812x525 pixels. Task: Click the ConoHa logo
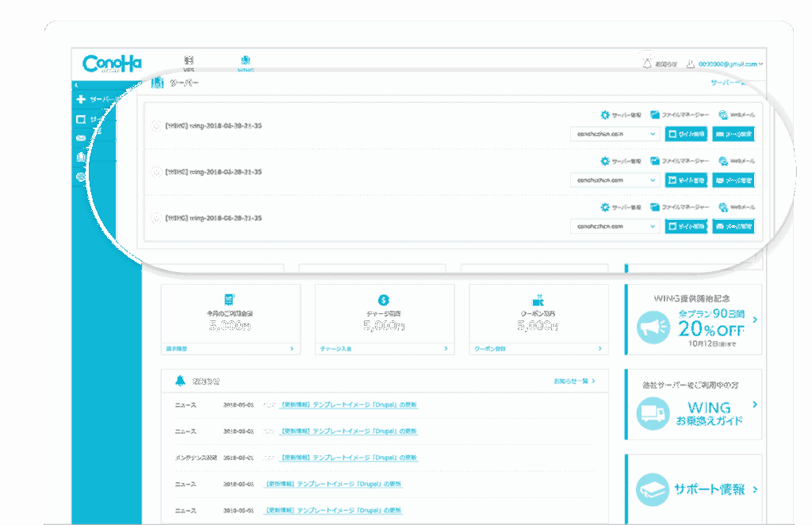(x=111, y=63)
